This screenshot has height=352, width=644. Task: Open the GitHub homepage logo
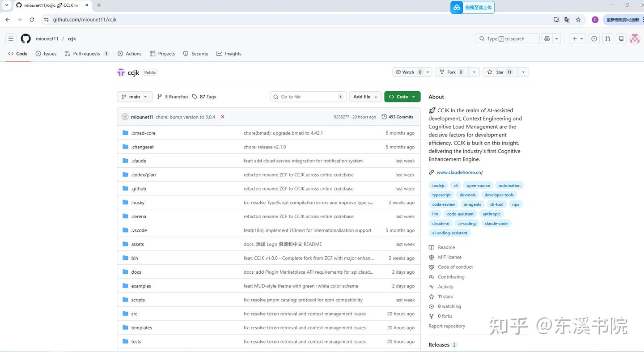26,39
